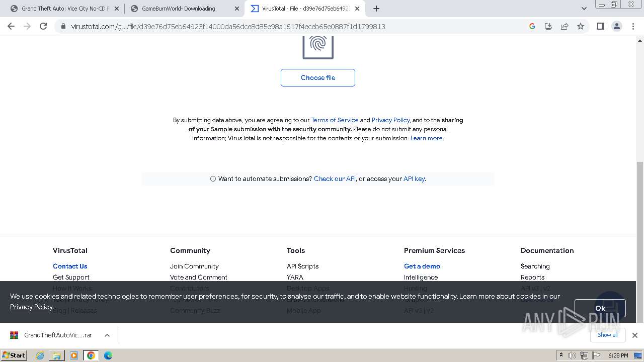Click the Learn more link
This screenshot has width=644, height=362.
[x=427, y=138]
